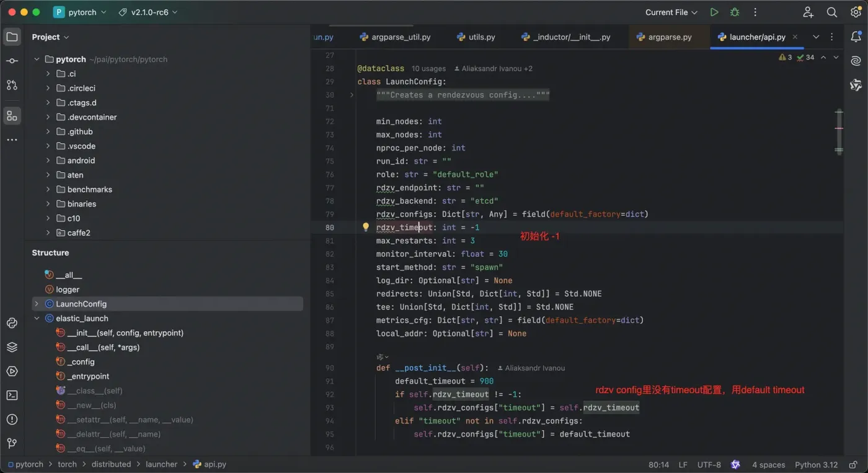
Task: Open editor tab options menu (three dots)
Action: click(x=832, y=37)
